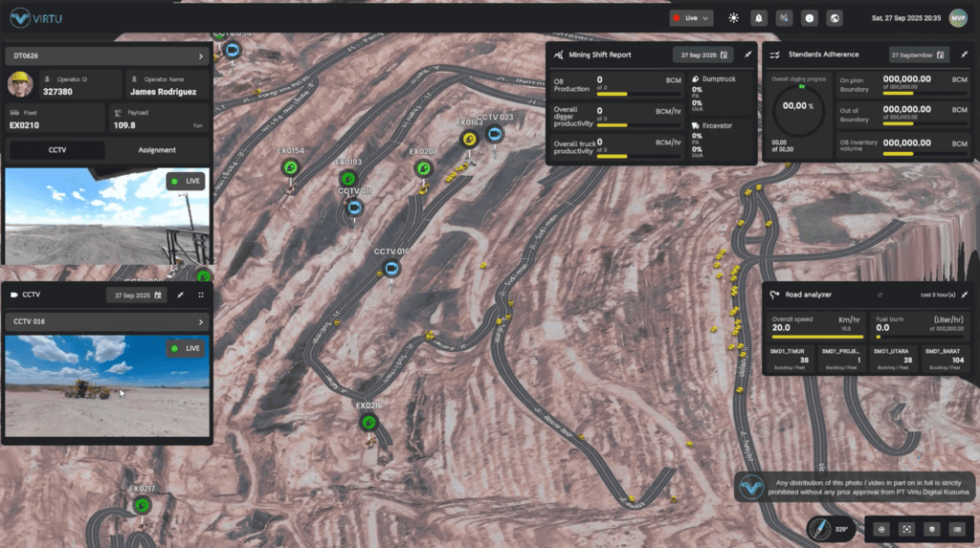Click the 3D cube icon in map toolbar
Screen dimensions: 980x548
coord(930,529)
